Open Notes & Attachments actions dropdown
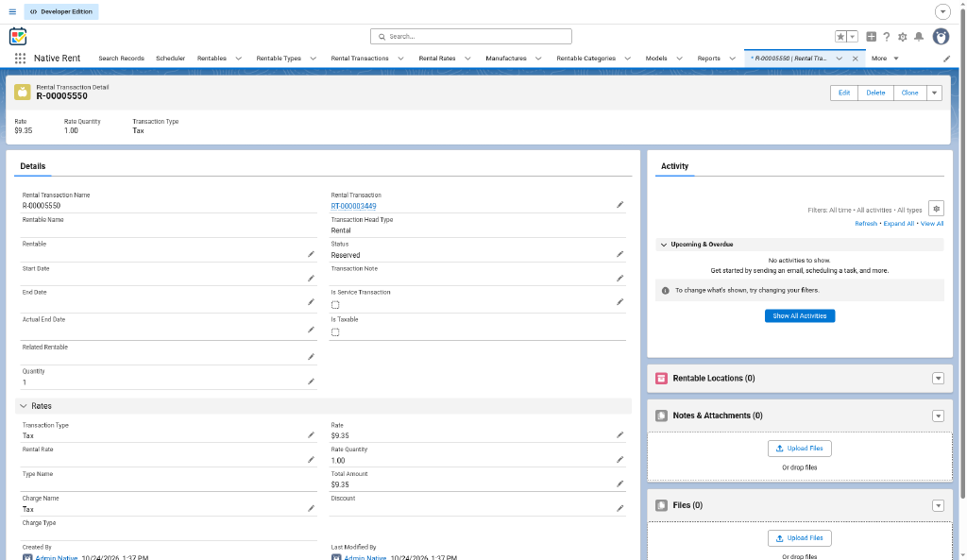 point(938,416)
